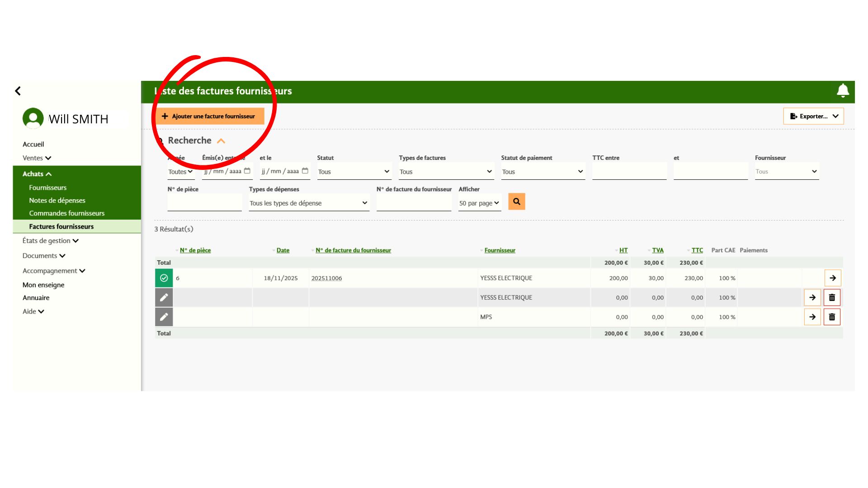Click the N° de pièce input field
The image size is (868, 488).
click(204, 202)
